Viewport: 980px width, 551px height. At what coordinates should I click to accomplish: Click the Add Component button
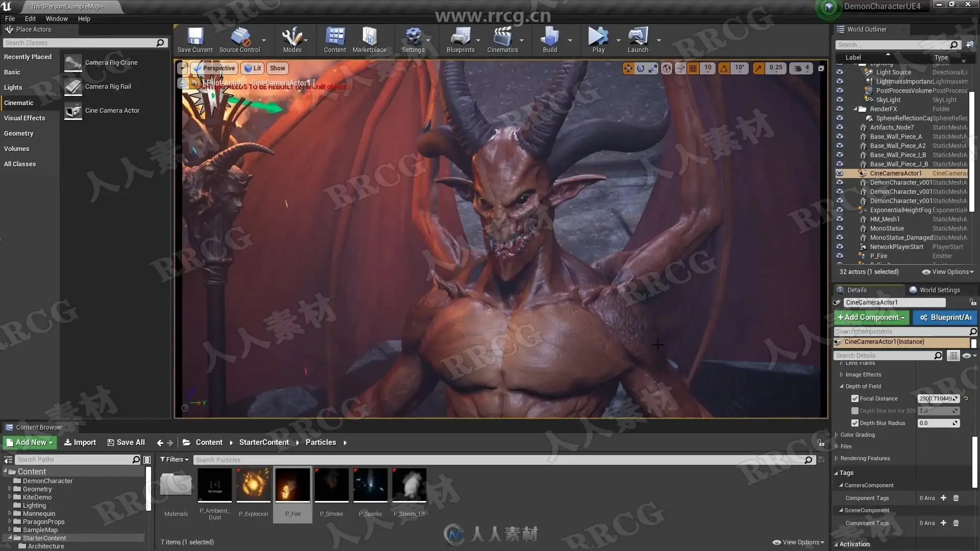[871, 317]
